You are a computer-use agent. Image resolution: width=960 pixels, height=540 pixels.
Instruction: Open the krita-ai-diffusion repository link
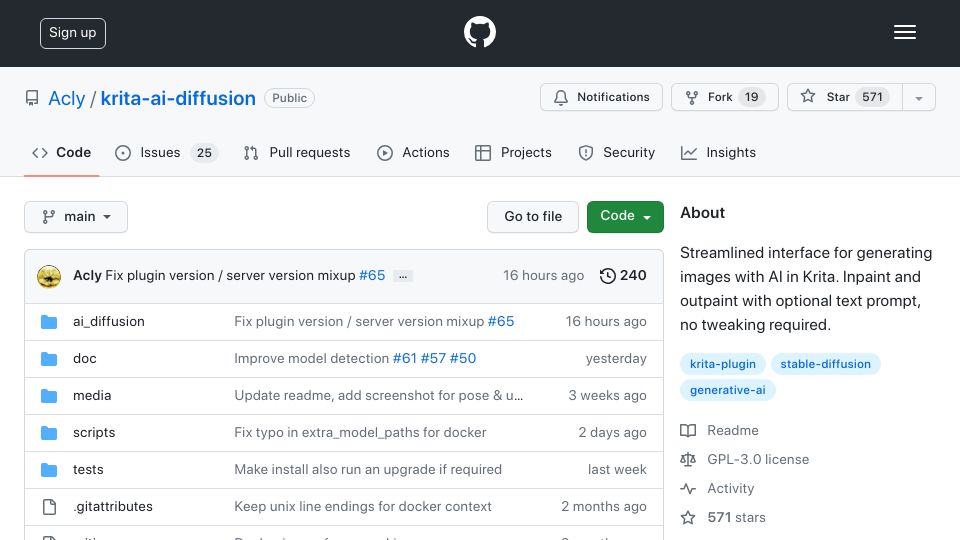[178, 98]
